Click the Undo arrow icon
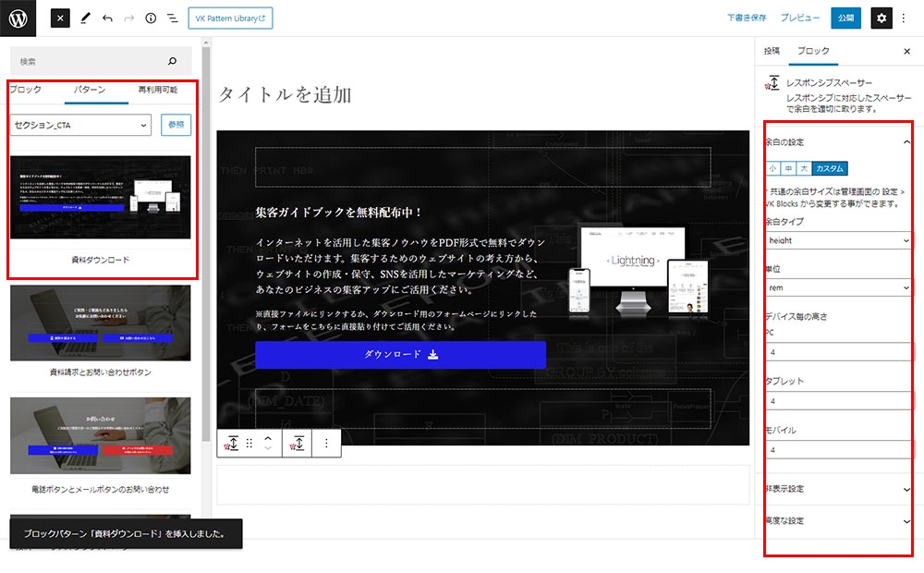 pos(107,18)
